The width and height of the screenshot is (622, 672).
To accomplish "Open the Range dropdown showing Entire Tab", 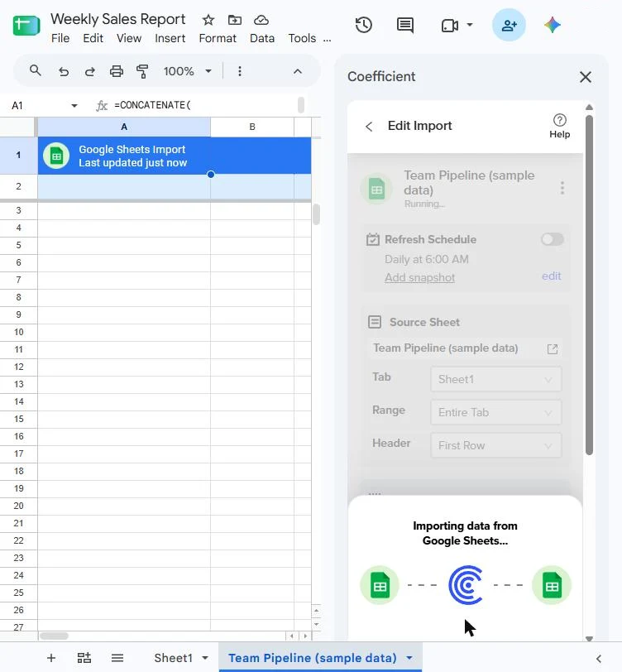I will 495,412.
